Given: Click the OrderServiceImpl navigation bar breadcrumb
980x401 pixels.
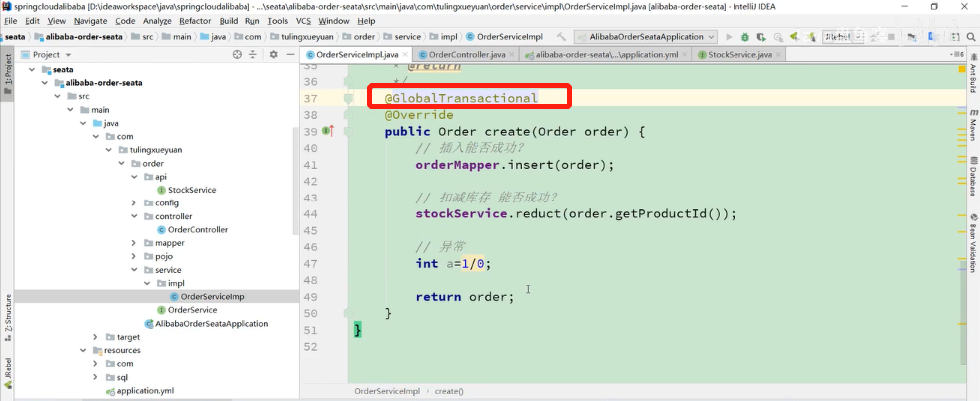Looking at the screenshot, I should 506,37.
